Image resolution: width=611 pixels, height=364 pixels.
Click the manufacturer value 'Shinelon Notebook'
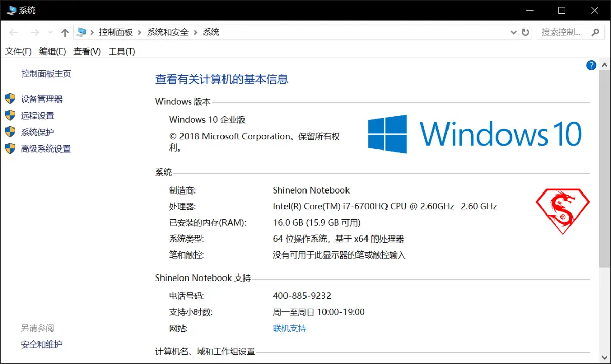(x=311, y=190)
